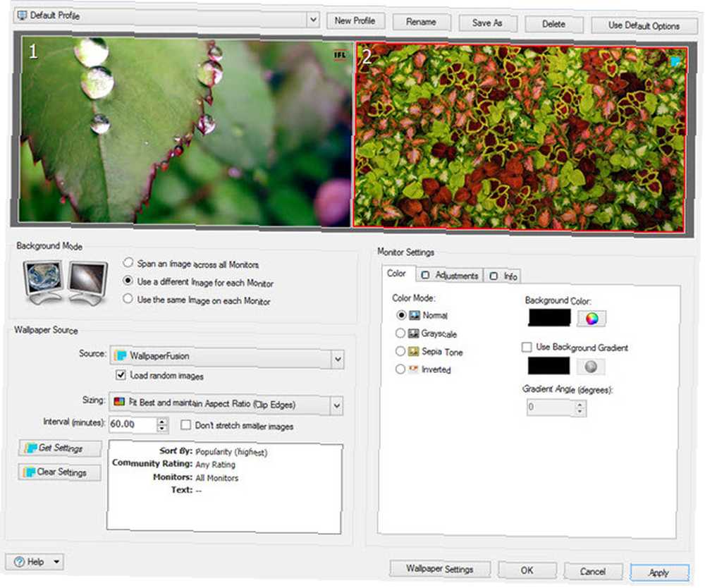
Task: Open Wallpaper Settings
Action: pos(440,569)
